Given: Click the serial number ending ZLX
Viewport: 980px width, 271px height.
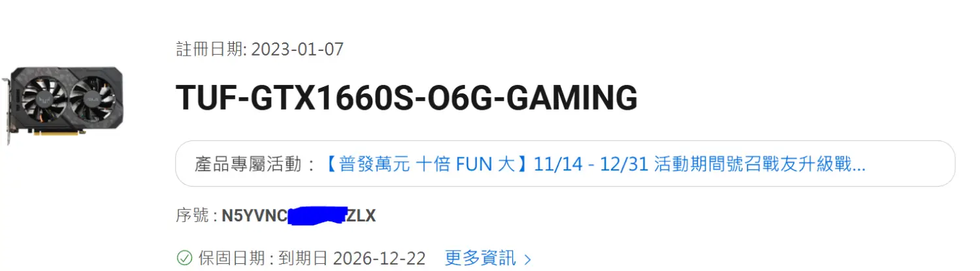Looking at the screenshot, I should 361,215.
